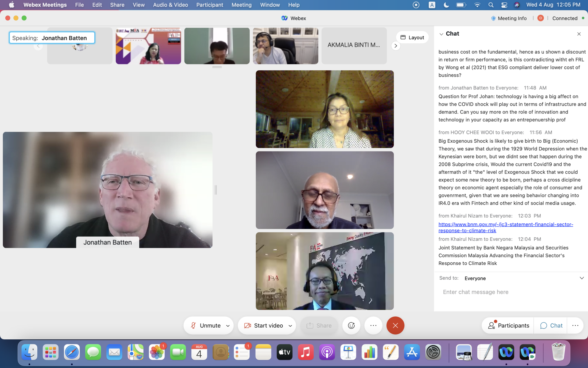Collapse the Chat panel header chevron

441,34
